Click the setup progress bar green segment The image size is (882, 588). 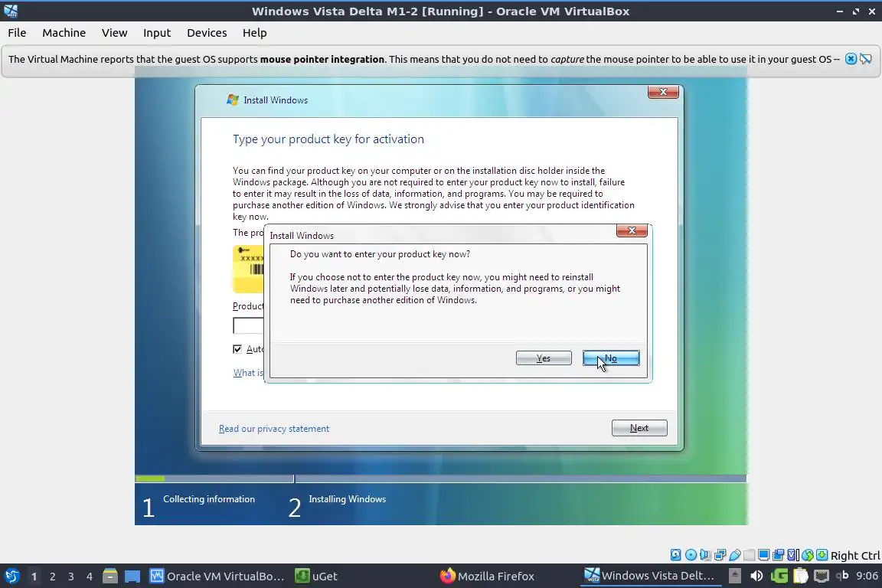150,479
